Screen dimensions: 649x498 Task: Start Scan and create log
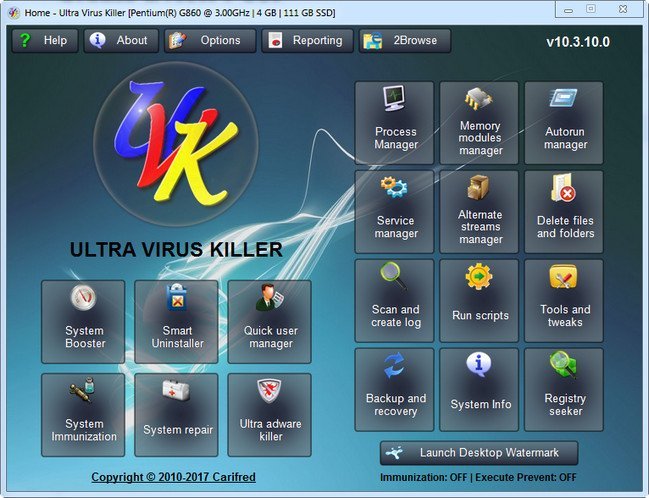[x=394, y=301]
